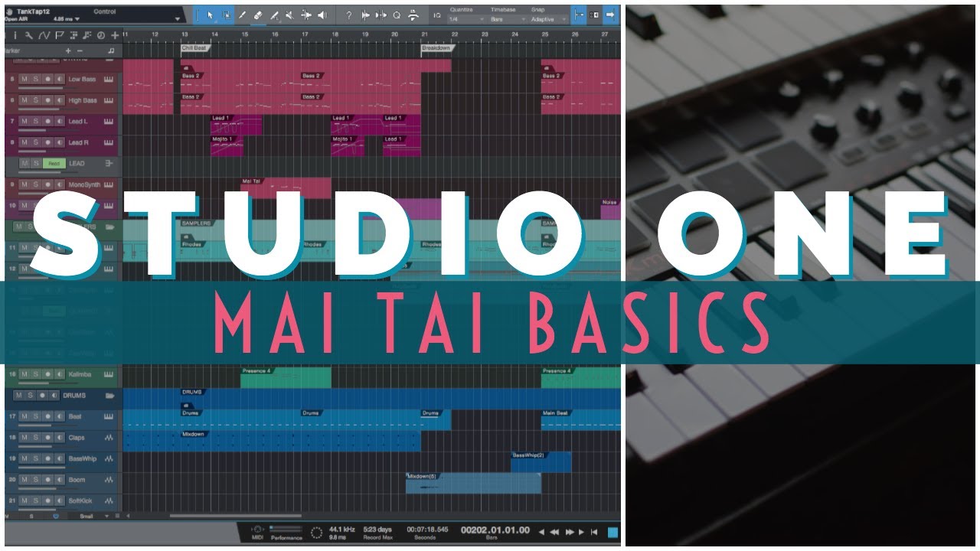Click the 00202.01.01.00 bars position display
The height and width of the screenshot is (551, 980).
494,529
